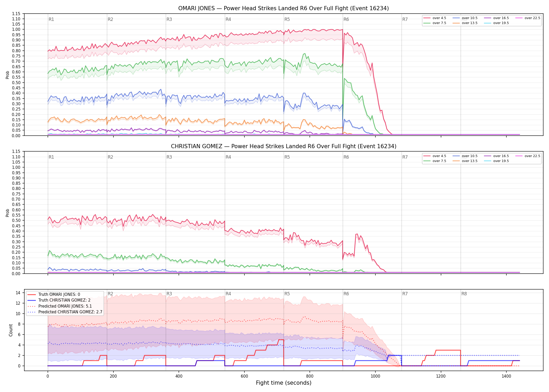The height and width of the screenshot is (392, 549).
Task: Click the 14 tick label on the Count axis
Action: [x=18, y=293]
